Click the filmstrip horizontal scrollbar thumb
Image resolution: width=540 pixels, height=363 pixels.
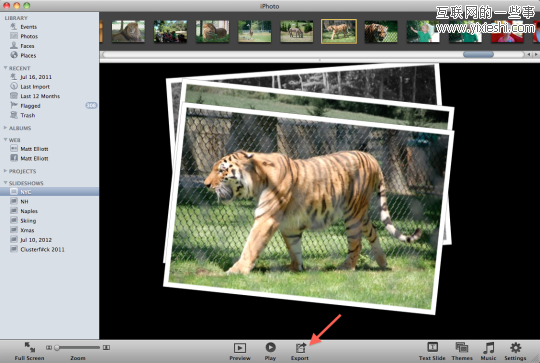(478, 54)
